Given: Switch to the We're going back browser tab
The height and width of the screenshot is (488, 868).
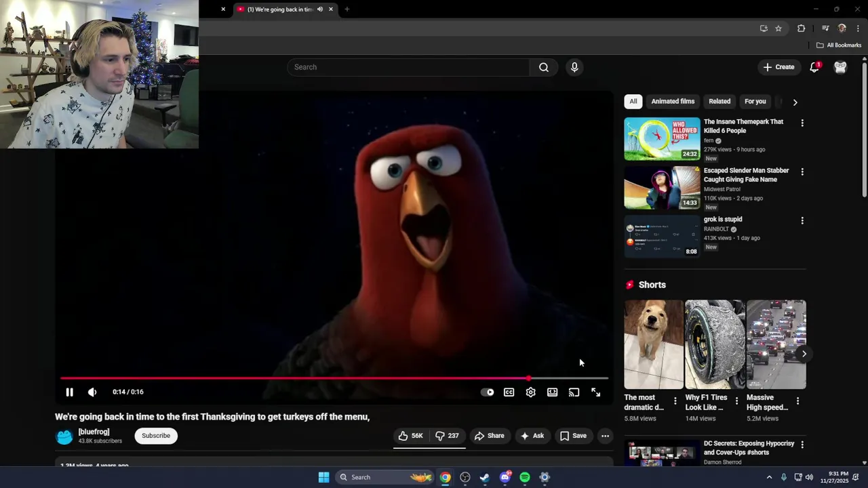Looking at the screenshot, I should [279, 9].
